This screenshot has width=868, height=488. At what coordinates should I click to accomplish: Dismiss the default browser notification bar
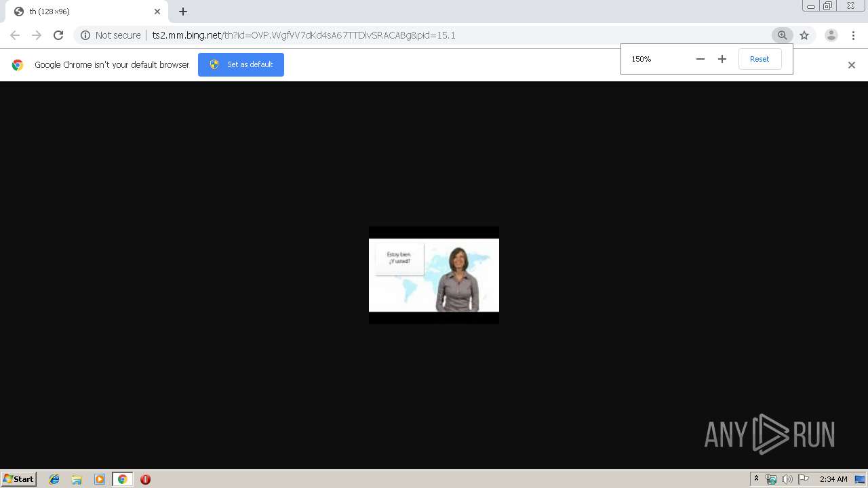tap(852, 65)
